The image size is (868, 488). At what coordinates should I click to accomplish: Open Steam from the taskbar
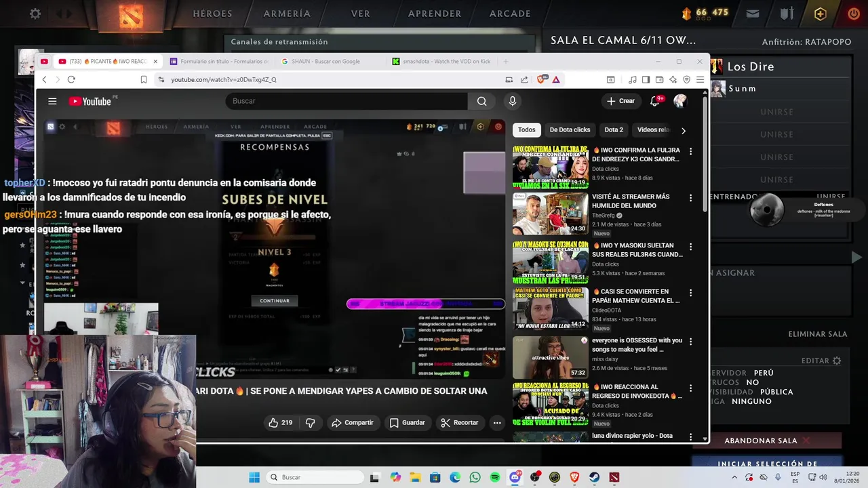click(x=595, y=477)
